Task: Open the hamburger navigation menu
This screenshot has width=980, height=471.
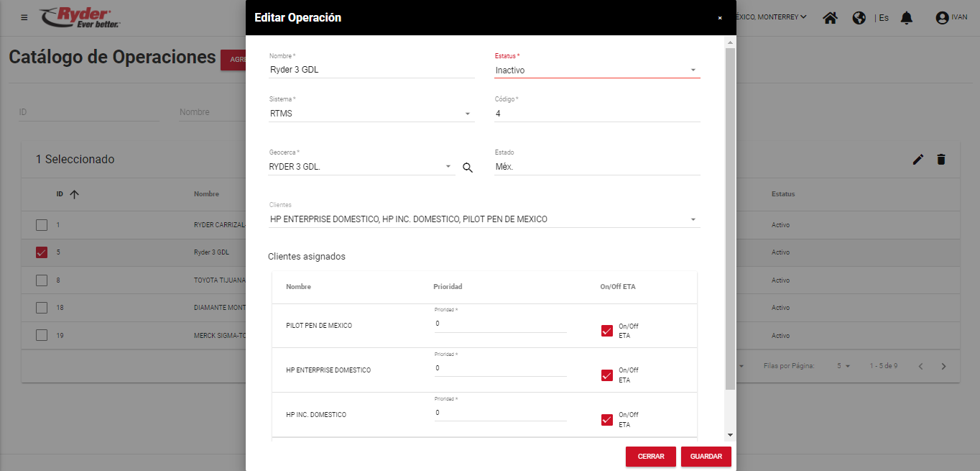Action: pyautogui.click(x=24, y=17)
